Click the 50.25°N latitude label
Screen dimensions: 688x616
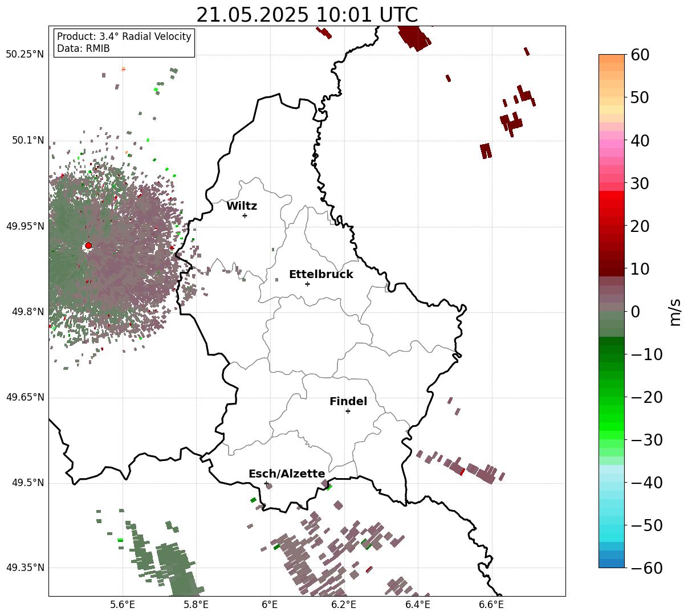[25, 55]
